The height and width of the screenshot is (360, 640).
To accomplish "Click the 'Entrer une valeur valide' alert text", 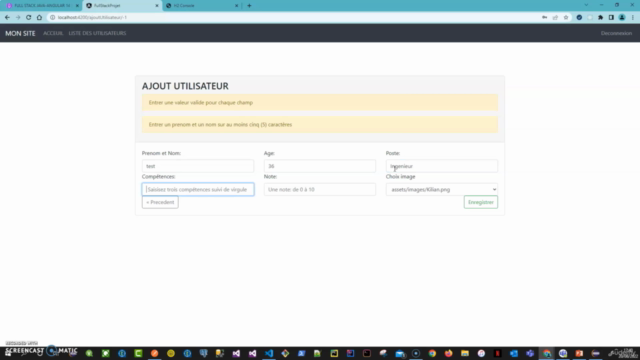I will tap(201, 102).
